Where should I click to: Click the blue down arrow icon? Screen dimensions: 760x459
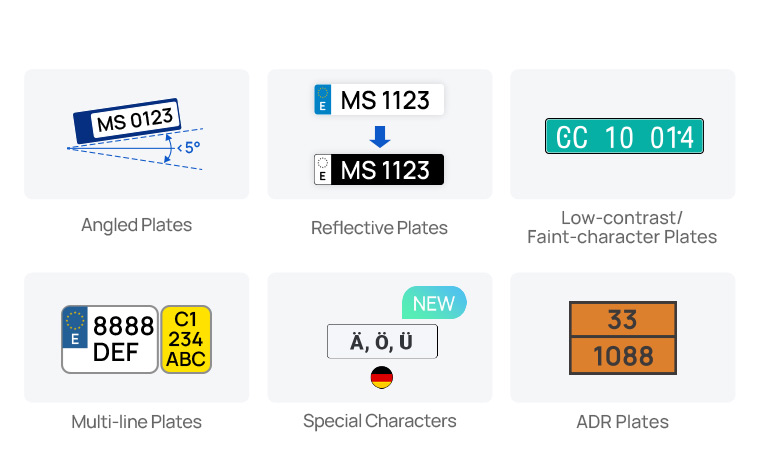[380, 135]
